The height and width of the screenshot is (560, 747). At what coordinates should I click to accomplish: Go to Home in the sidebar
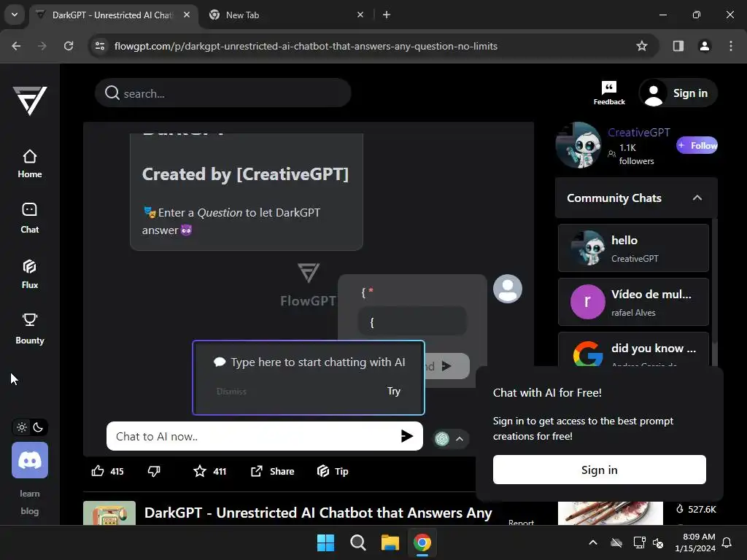click(x=29, y=164)
